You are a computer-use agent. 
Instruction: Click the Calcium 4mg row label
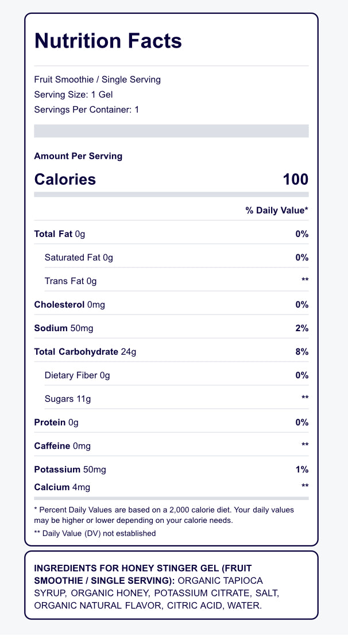coord(62,487)
